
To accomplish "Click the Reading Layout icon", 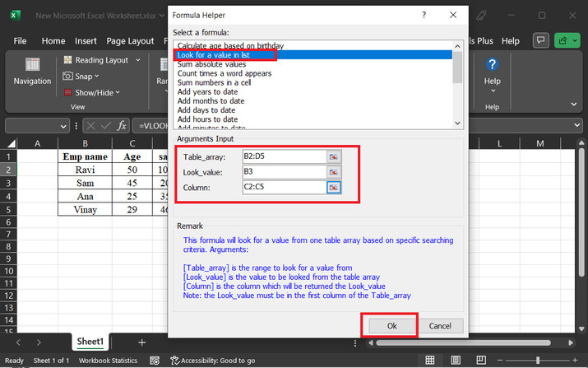I will pyautogui.click(x=67, y=60).
